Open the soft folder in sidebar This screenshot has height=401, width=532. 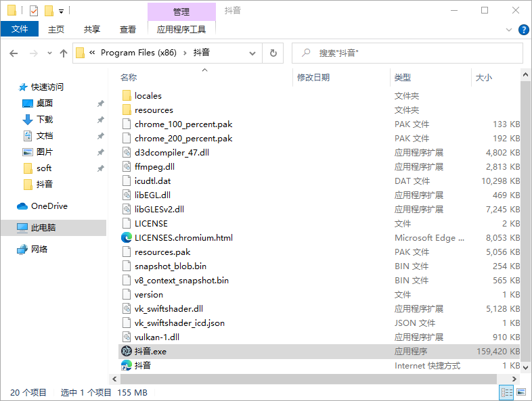[x=44, y=168]
